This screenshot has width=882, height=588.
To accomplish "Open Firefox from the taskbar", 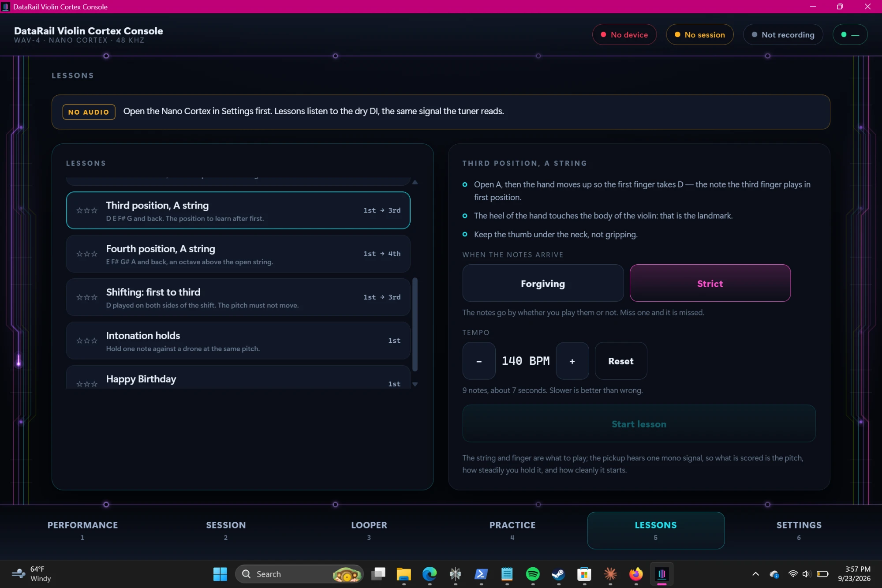I will click(x=636, y=574).
